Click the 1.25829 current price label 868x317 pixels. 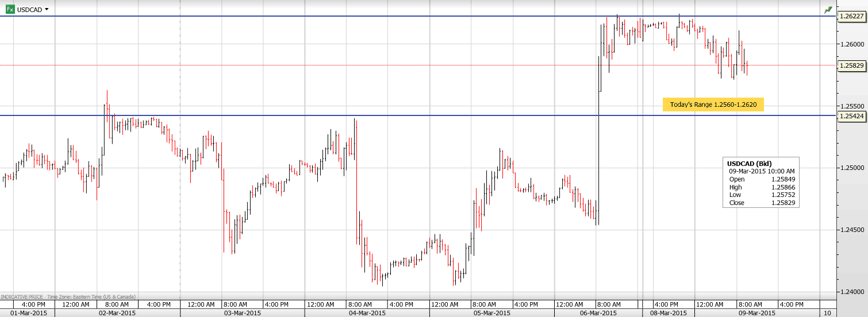click(x=851, y=65)
